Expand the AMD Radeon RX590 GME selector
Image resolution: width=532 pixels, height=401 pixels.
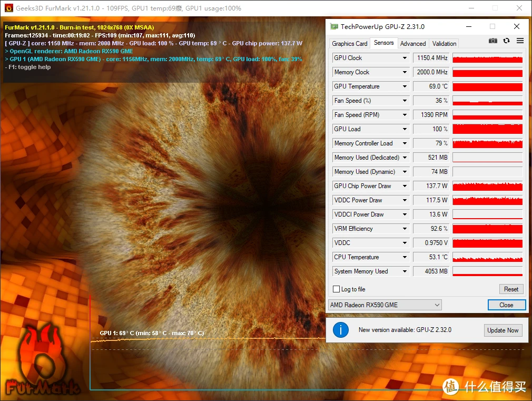tap(385, 305)
